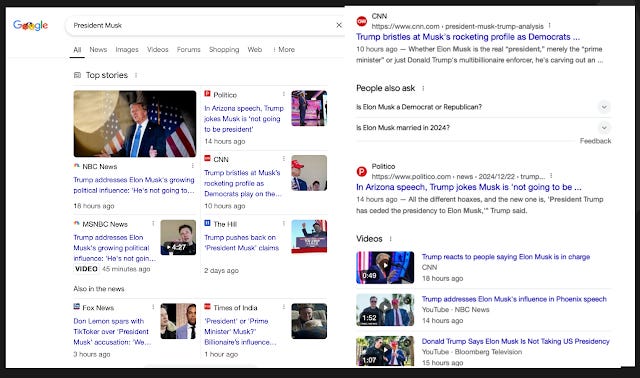Open options menu for the Times of India story

pyautogui.click(x=284, y=307)
